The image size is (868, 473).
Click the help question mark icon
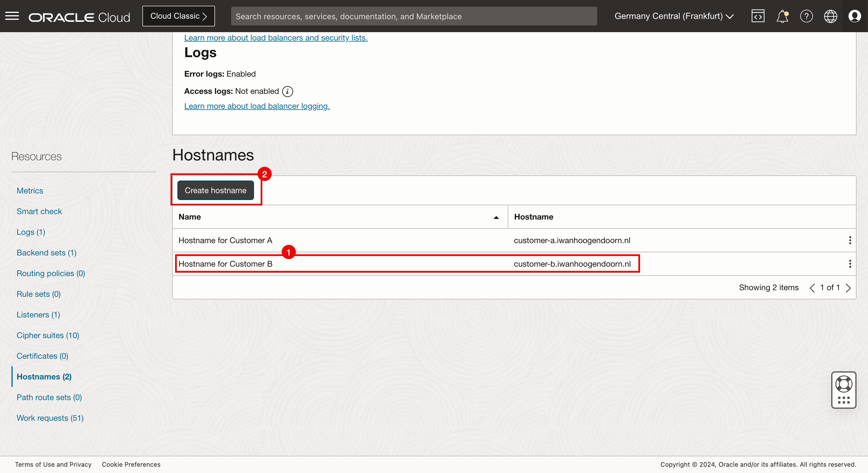(806, 16)
